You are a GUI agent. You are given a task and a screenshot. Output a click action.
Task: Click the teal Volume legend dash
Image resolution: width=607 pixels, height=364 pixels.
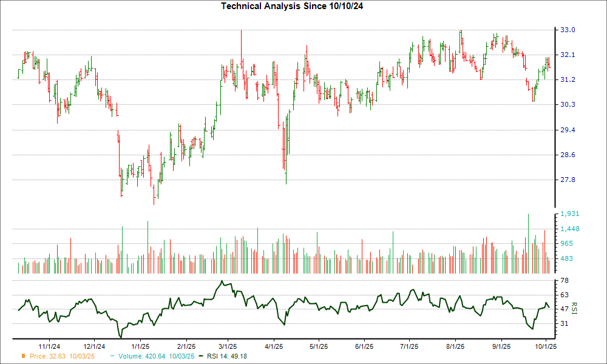click(x=114, y=356)
